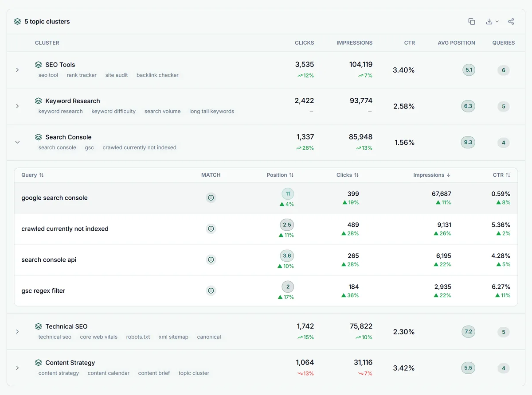The image size is (532, 395).
Task: Click the 'robots.txt' tag
Action: pos(138,337)
